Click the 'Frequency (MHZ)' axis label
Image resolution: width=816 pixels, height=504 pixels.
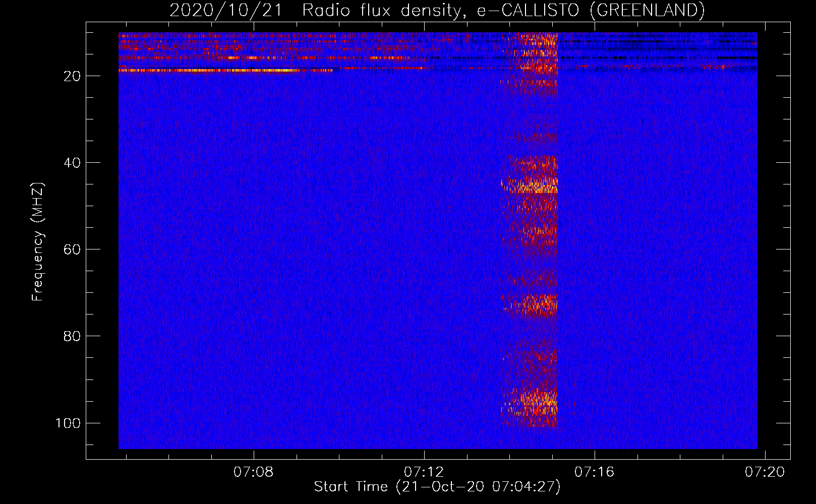click(38, 242)
